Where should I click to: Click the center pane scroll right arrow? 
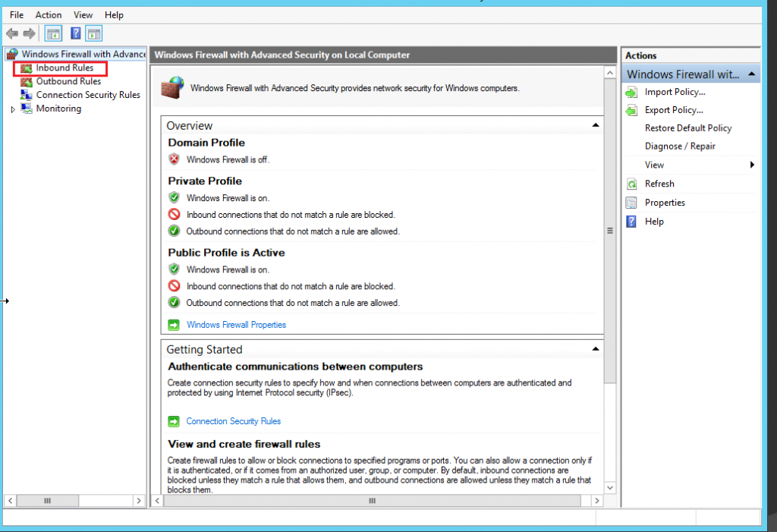tap(597, 501)
